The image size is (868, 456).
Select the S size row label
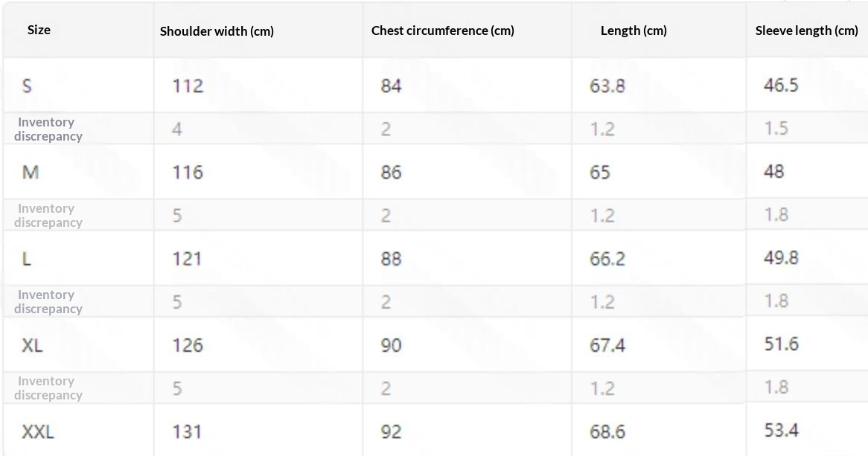[x=27, y=86]
